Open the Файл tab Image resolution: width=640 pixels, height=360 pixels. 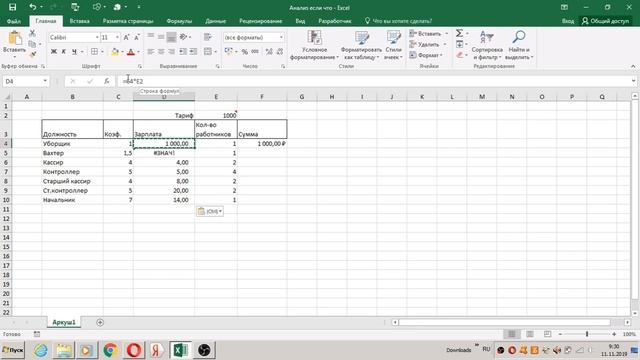click(x=13, y=21)
